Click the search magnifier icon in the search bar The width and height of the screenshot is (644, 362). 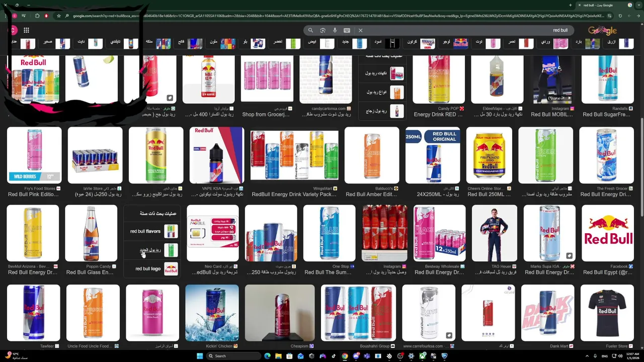click(310, 30)
